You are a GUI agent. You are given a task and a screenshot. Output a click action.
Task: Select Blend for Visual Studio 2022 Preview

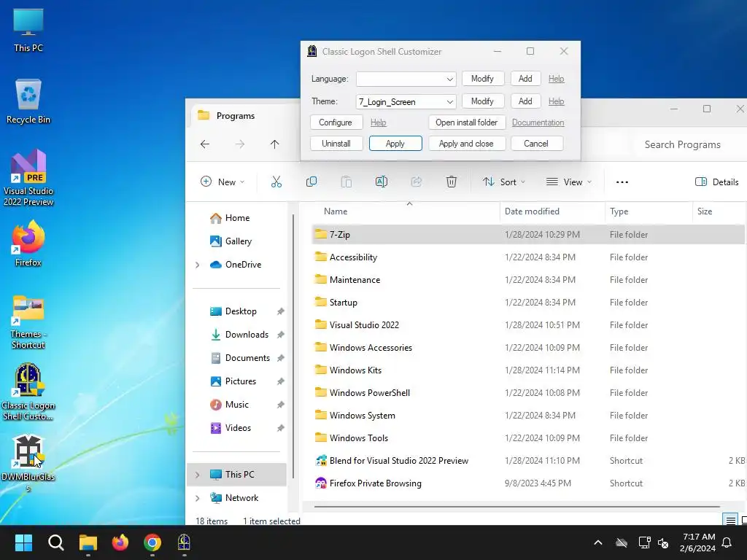tap(528, 461)
